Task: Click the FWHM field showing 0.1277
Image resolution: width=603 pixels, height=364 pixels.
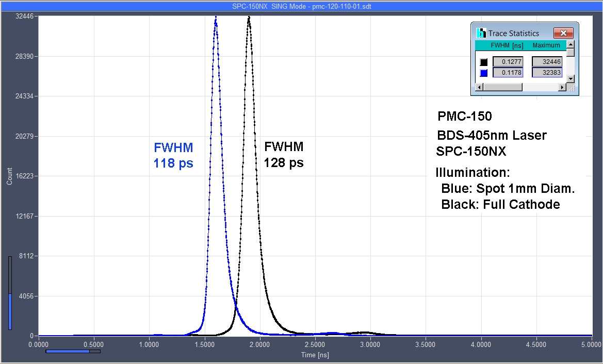Action: pyautogui.click(x=508, y=62)
